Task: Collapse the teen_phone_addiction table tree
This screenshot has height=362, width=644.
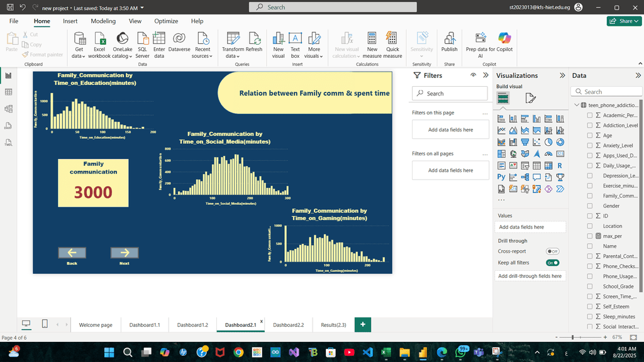Action: pos(576,106)
